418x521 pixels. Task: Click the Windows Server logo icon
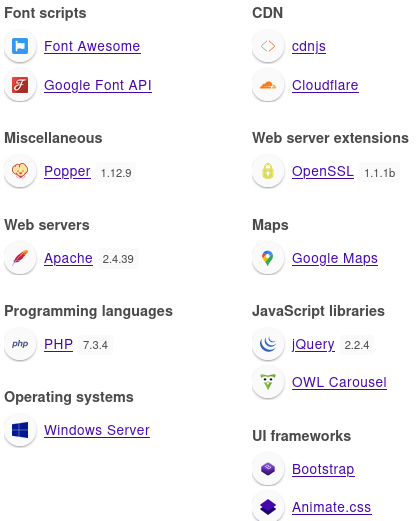(x=20, y=430)
